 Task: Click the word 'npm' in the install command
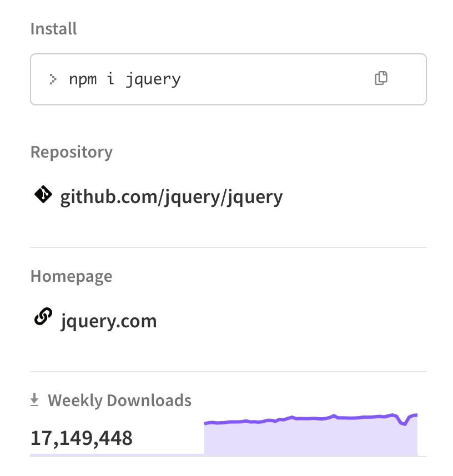[82, 79]
